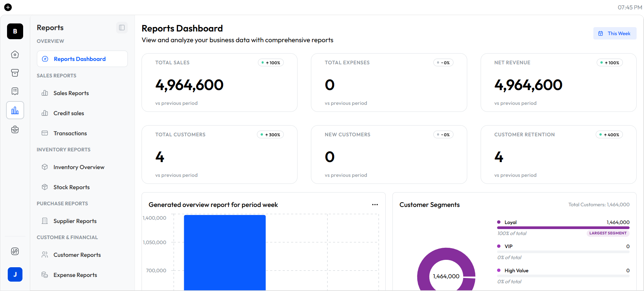The image size is (644, 291).
Task: Click the New Customers 0% badge
Action: click(x=443, y=135)
